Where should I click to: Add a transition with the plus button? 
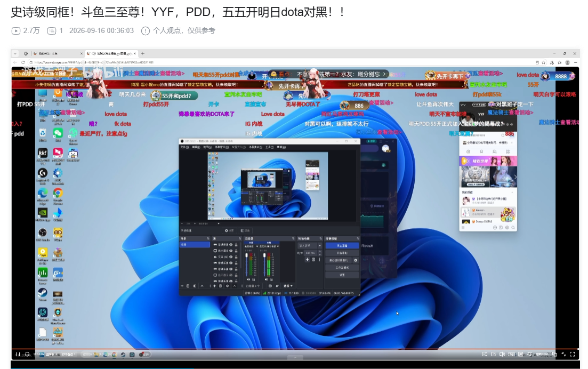click(x=307, y=260)
